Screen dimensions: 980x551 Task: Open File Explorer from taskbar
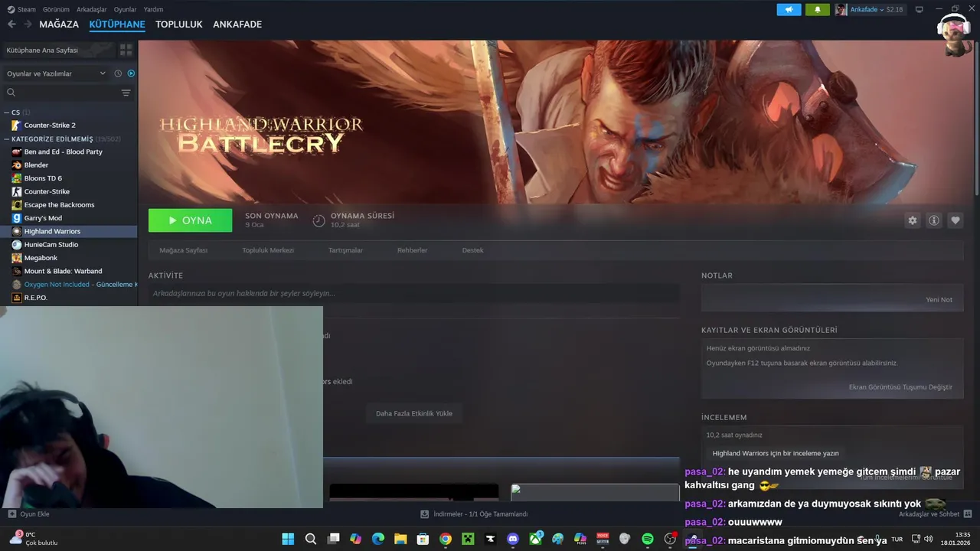tap(400, 539)
